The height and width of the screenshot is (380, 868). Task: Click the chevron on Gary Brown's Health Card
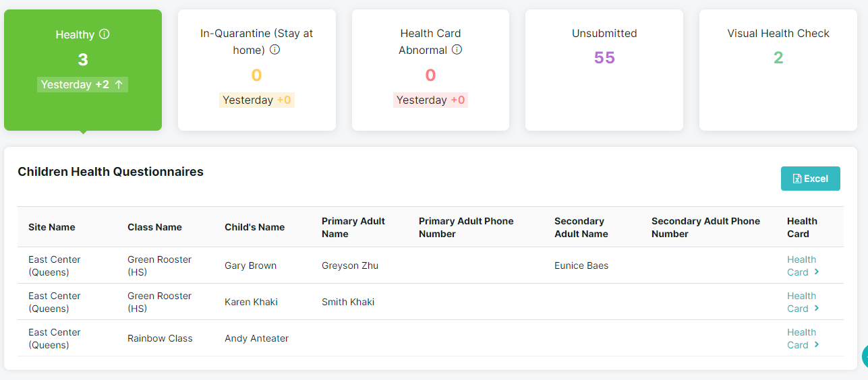(817, 272)
